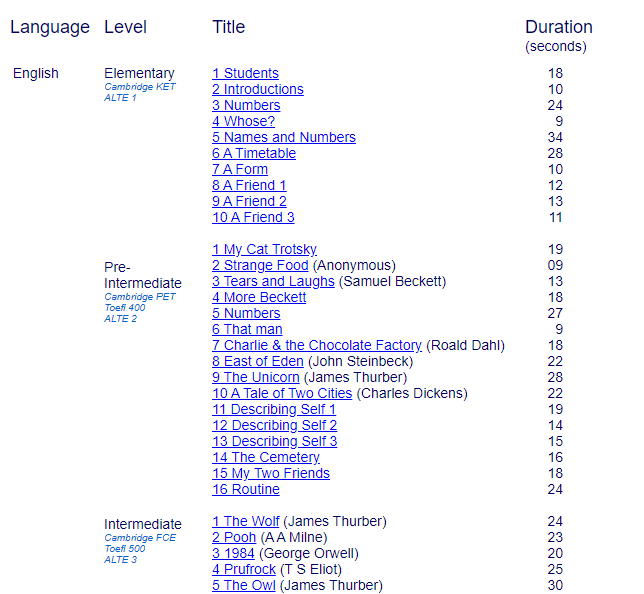Viewport: 644px width, 594px height.
Task: Open the '7 A Form' link
Action: pyautogui.click(x=240, y=169)
